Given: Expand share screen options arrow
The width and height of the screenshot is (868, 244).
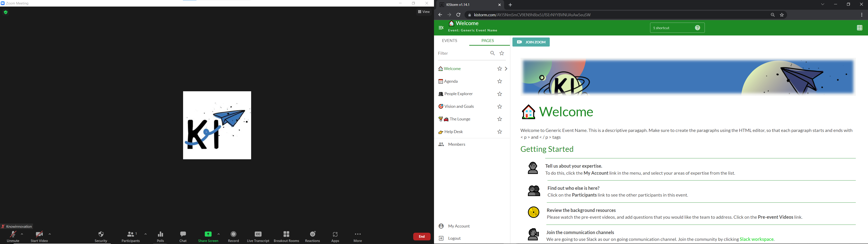Looking at the screenshot, I should [x=219, y=234].
